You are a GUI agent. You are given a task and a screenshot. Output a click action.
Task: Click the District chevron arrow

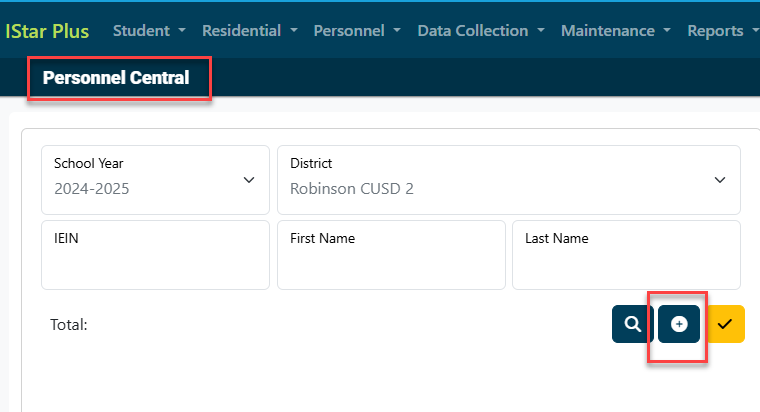point(720,180)
